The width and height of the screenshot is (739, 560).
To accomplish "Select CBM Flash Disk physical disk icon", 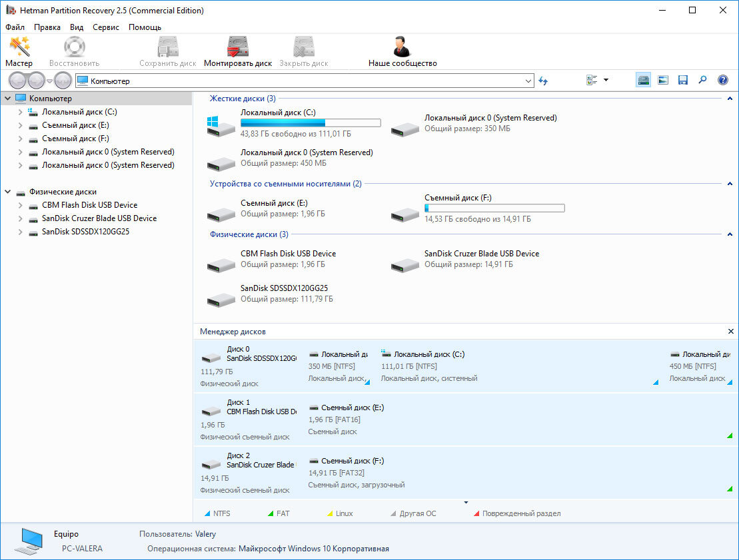I will click(221, 264).
